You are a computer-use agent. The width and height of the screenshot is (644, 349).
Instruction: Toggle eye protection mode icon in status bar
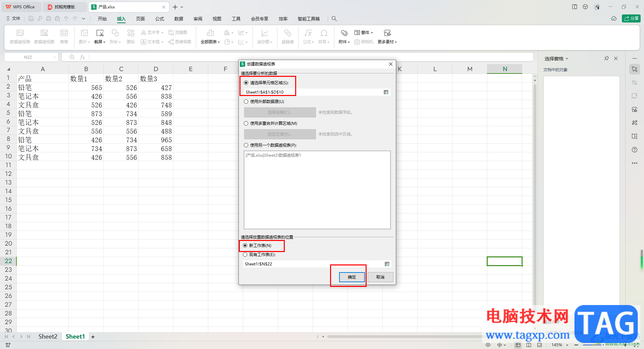488,345
